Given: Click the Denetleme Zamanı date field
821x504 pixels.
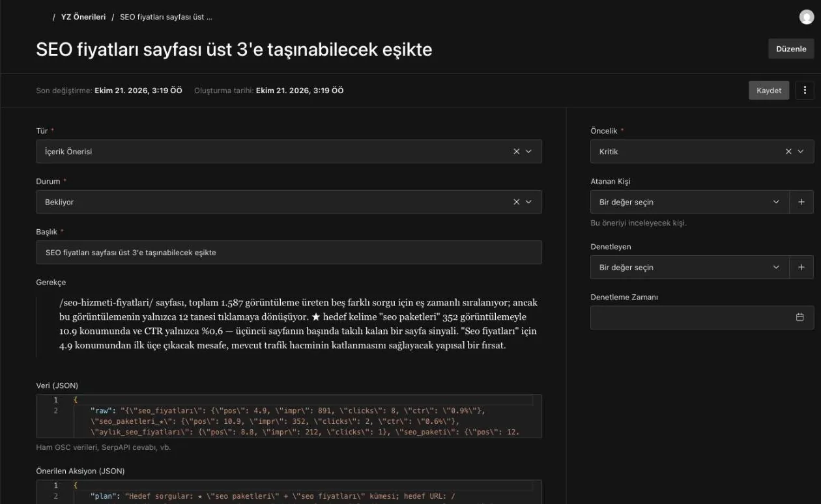Looking at the screenshot, I should point(702,317).
